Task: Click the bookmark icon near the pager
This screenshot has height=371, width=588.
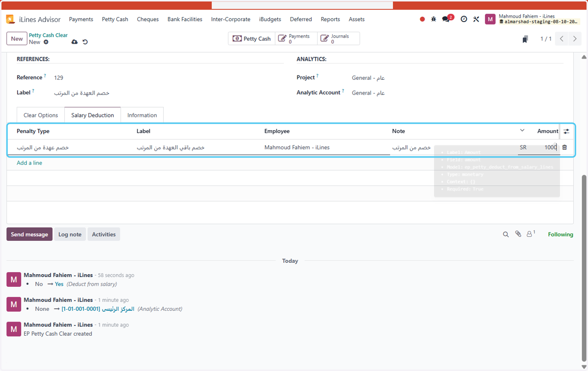Action: 525,39
